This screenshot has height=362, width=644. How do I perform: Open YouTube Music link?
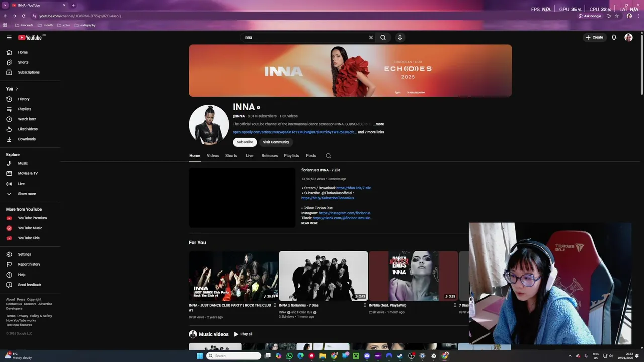(30, 228)
